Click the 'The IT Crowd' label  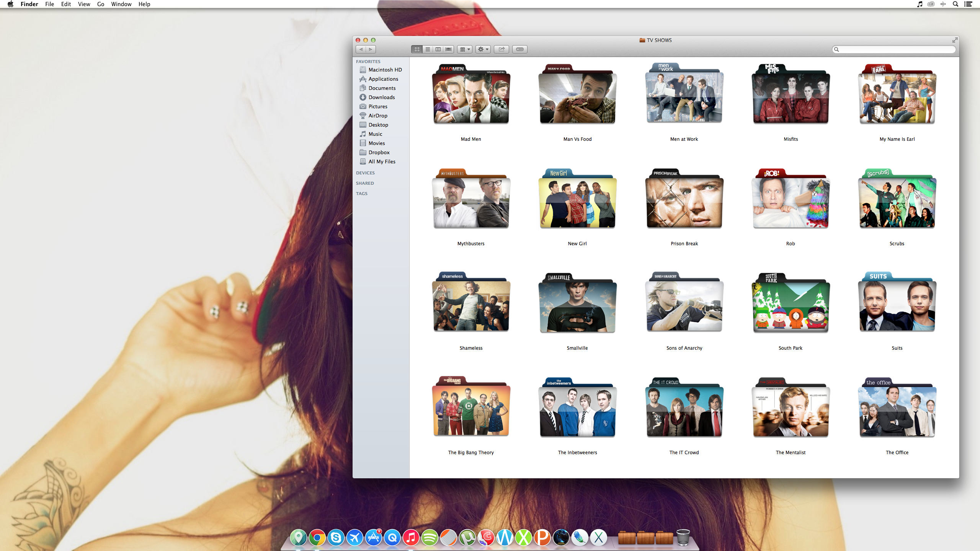tap(684, 452)
